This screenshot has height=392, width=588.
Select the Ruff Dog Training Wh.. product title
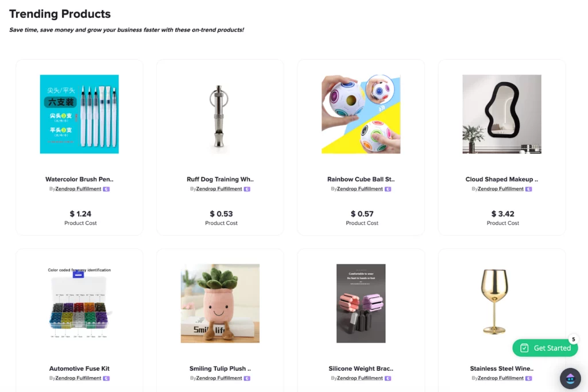coord(220,179)
